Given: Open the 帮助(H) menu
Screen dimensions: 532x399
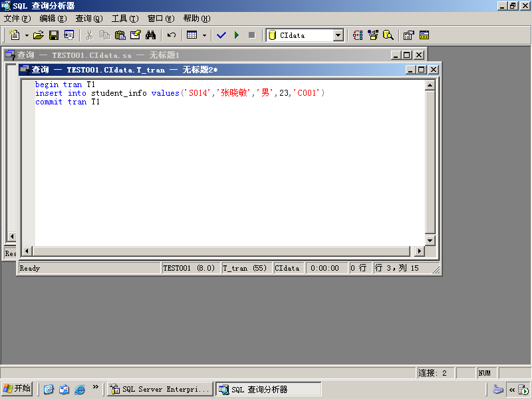Looking at the screenshot, I should click(x=197, y=19).
